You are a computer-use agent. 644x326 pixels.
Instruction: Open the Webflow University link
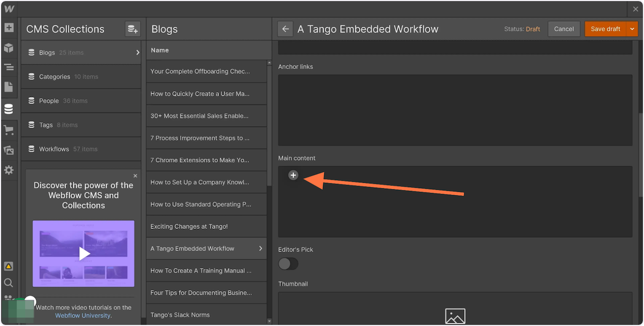tap(83, 315)
